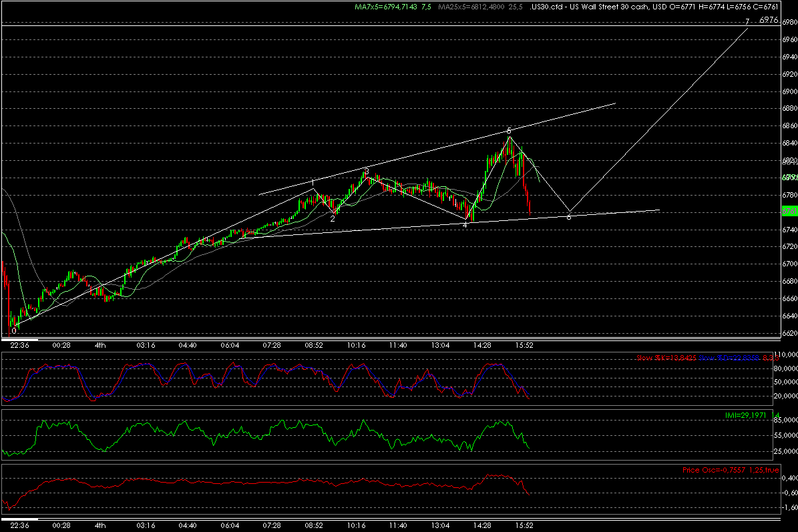Click the 20,0000 stochastic scale value

coord(787,396)
